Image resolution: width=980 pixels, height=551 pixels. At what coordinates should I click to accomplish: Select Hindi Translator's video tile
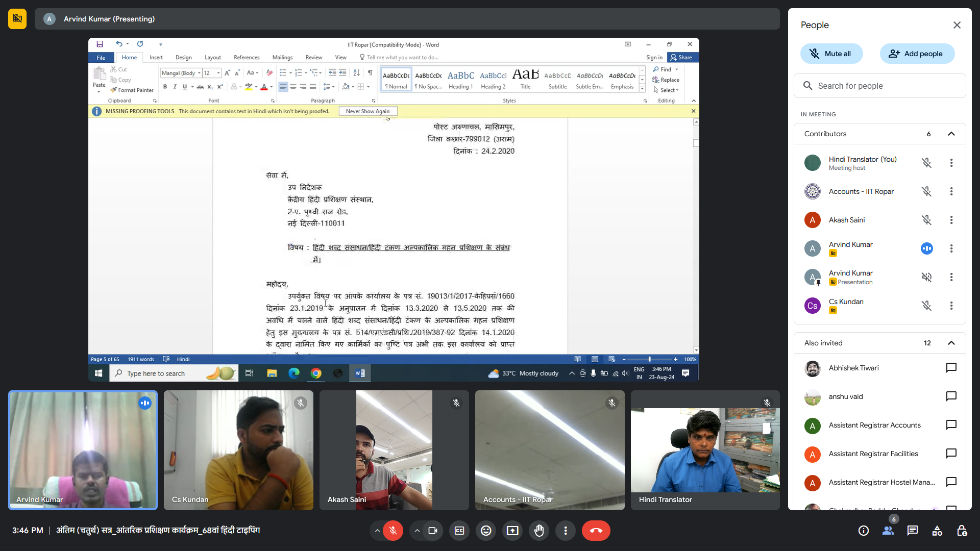[705, 450]
